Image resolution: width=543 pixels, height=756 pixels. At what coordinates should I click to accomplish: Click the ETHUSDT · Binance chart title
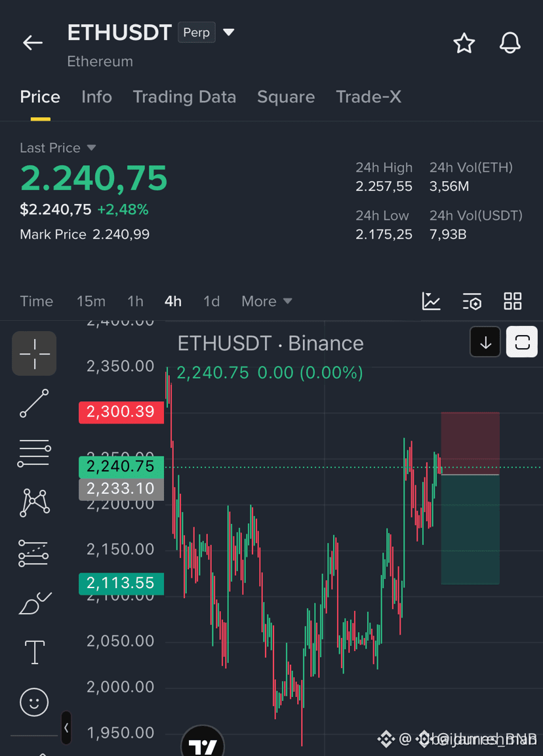pyautogui.click(x=271, y=344)
